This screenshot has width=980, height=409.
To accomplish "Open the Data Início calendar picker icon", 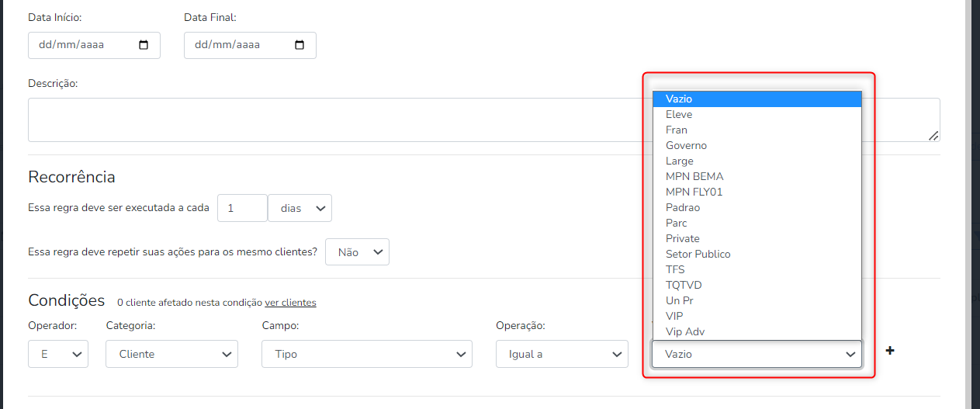I will click(144, 45).
